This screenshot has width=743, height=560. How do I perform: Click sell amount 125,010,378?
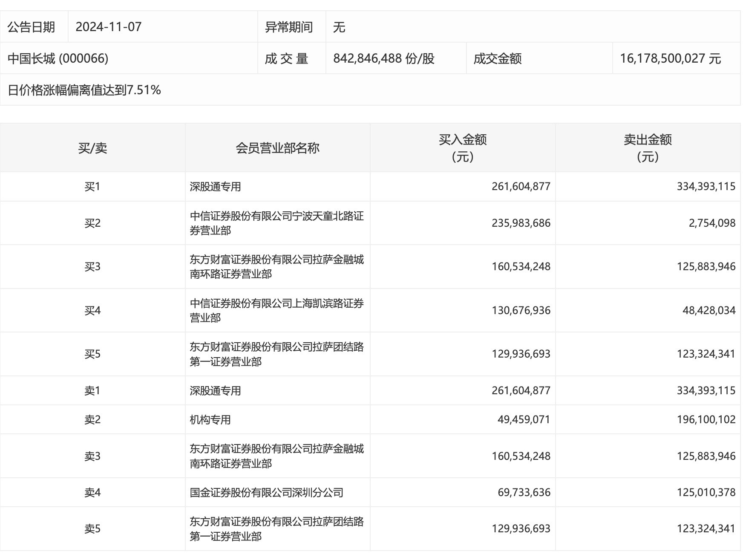pos(706,492)
